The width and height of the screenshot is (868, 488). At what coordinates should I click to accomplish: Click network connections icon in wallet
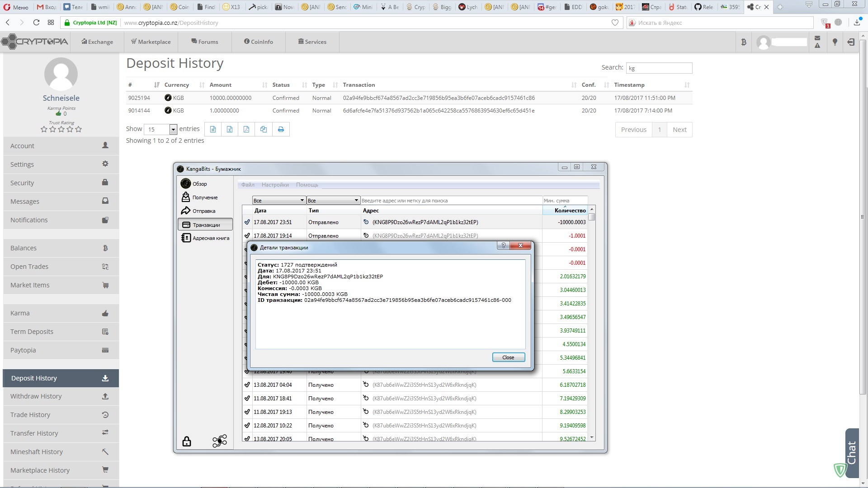(x=220, y=441)
